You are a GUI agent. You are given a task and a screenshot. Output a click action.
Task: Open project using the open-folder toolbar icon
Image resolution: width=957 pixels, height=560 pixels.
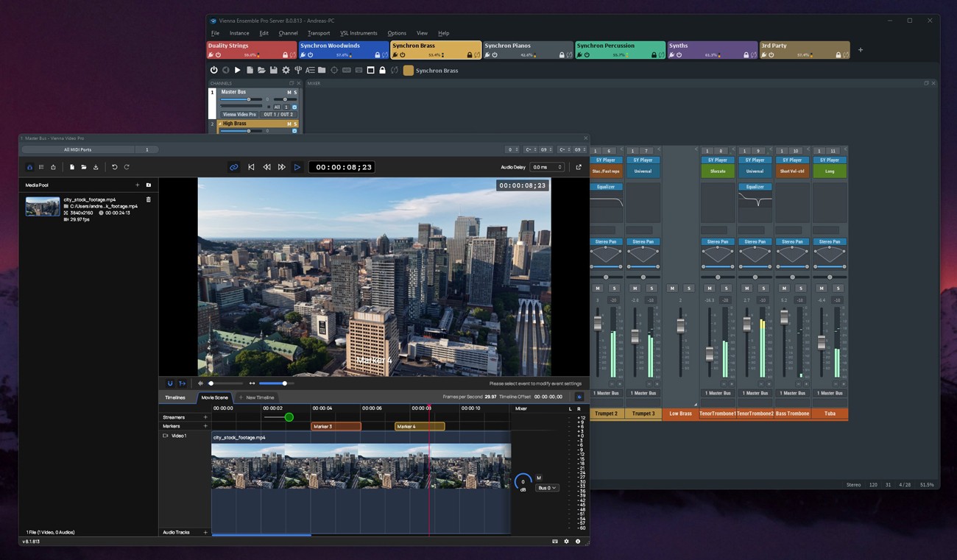[x=261, y=70]
